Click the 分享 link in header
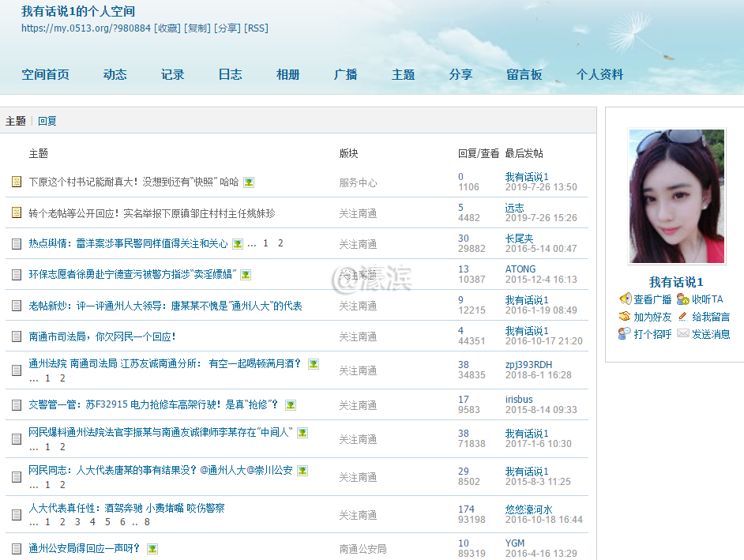The height and width of the screenshot is (560, 744). (x=229, y=28)
